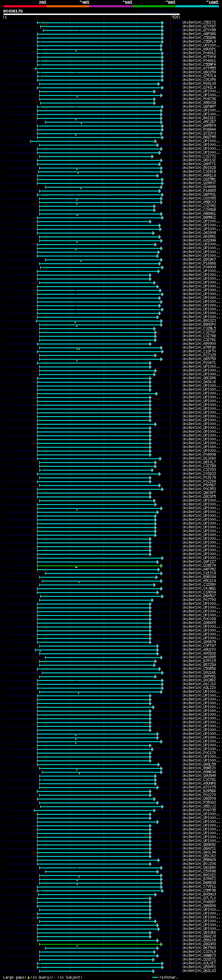Select label UniRef100_Q9S9K7
Screen dimensions: 222x980
pos(199,259)
